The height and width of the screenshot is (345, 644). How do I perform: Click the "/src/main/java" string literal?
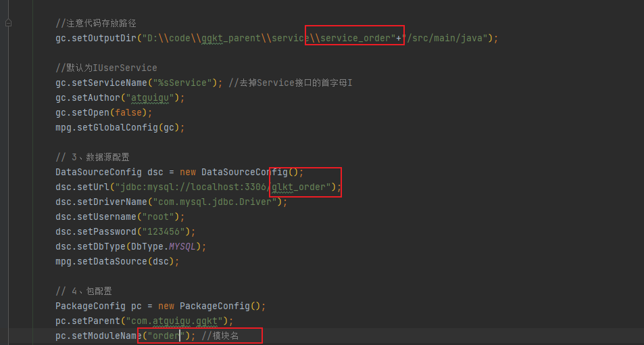pos(447,39)
